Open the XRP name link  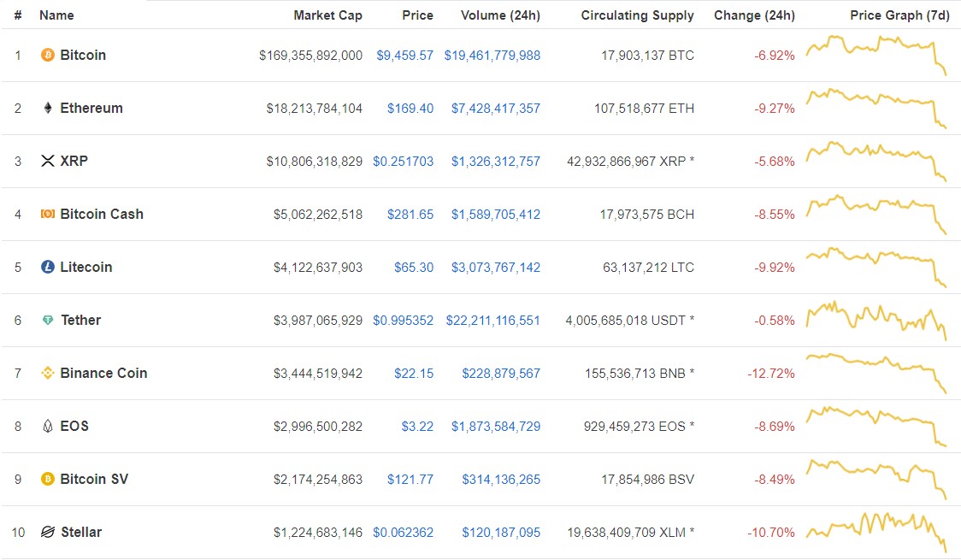pos(74,161)
